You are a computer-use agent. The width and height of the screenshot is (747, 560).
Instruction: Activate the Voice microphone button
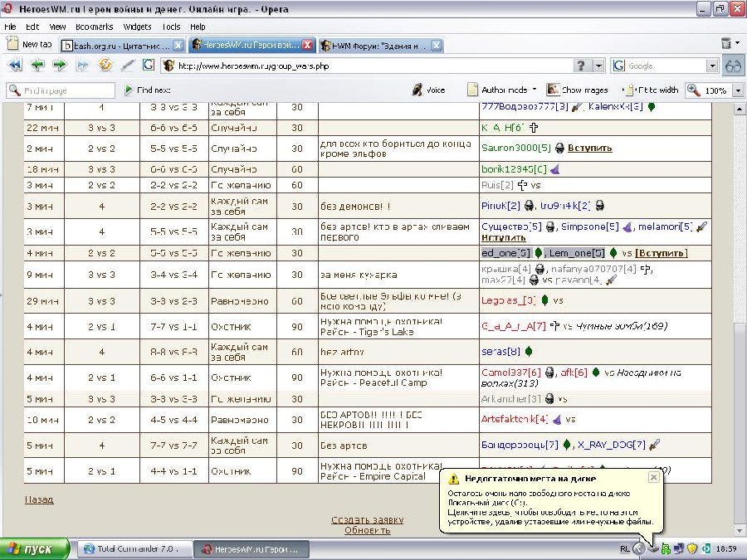(428, 90)
